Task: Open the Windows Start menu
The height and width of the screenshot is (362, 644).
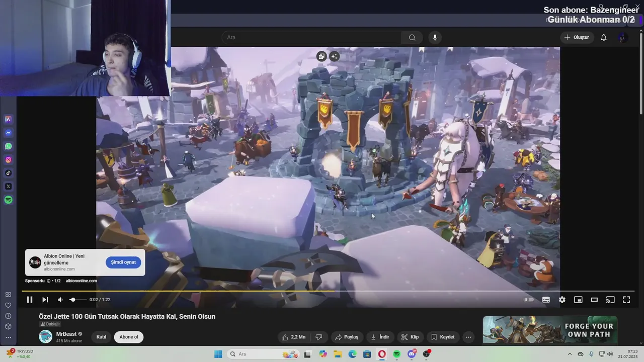Action: click(218, 354)
